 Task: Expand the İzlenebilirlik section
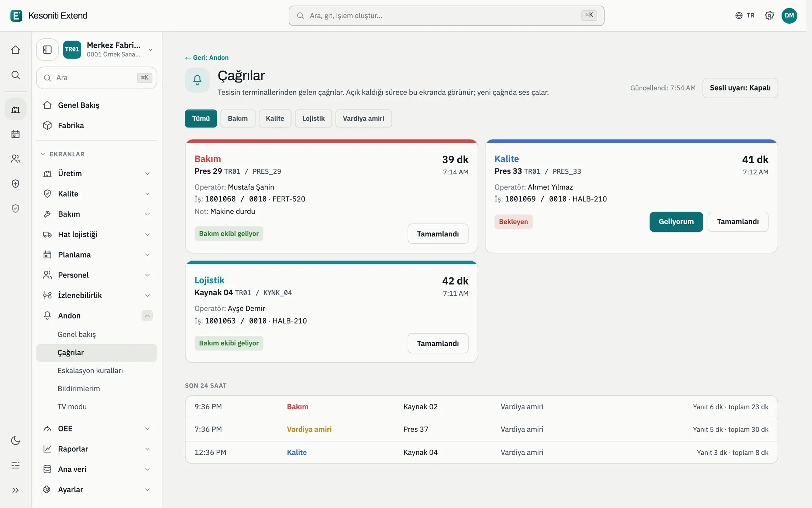(97, 295)
